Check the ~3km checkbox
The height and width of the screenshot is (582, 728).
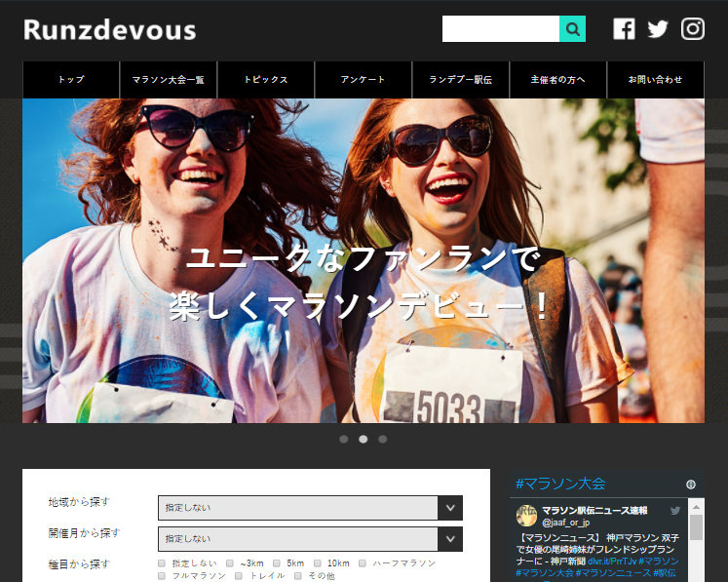[230, 563]
